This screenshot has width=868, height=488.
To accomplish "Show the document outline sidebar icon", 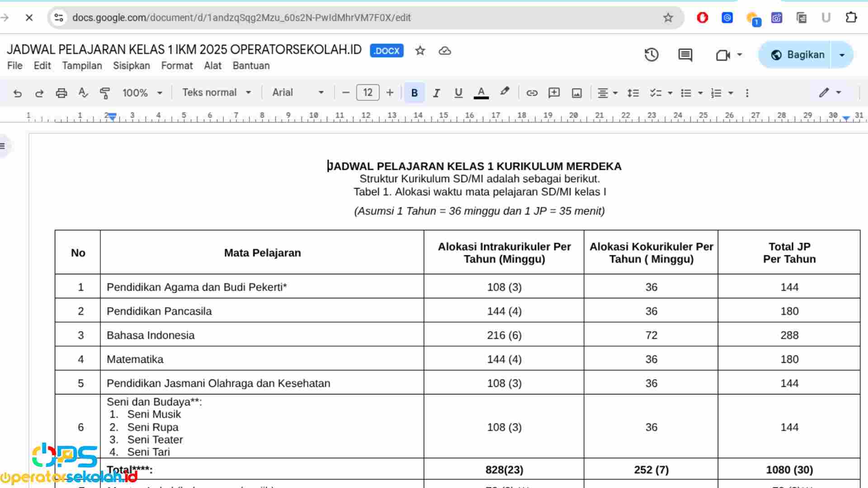I will (3, 146).
